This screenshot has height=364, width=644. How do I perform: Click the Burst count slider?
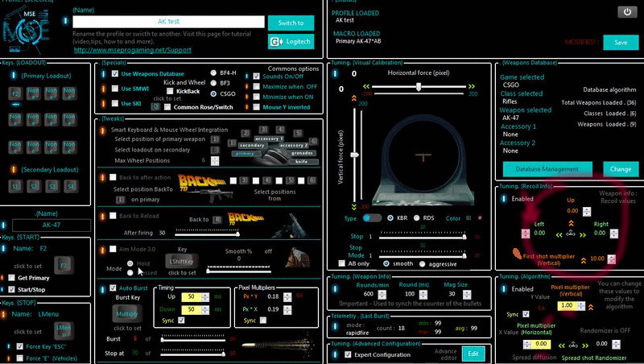193,339
